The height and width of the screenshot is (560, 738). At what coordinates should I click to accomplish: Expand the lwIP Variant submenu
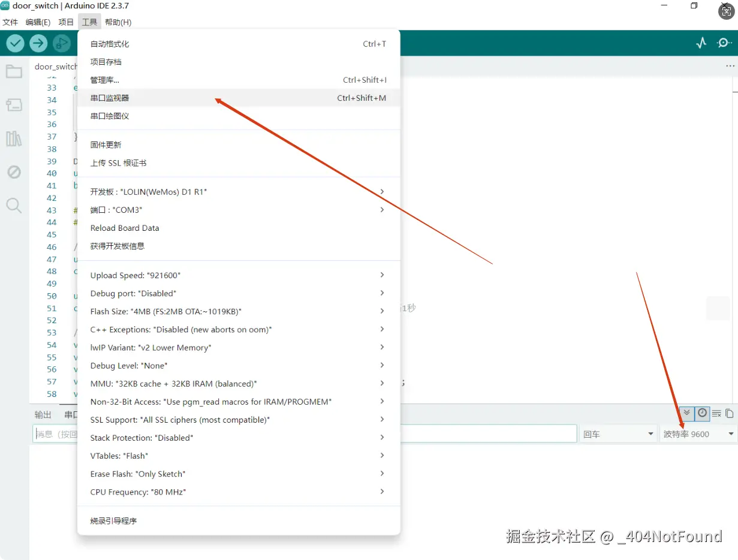[x=239, y=347]
